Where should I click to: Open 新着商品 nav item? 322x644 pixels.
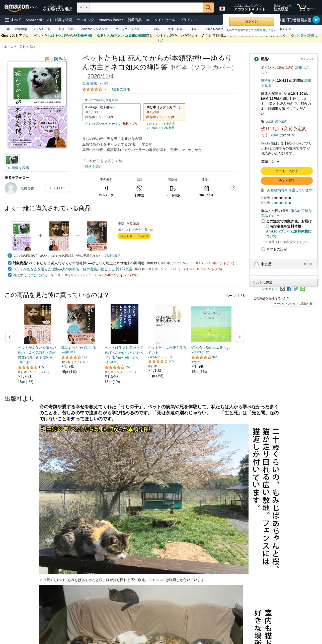(135, 20)
